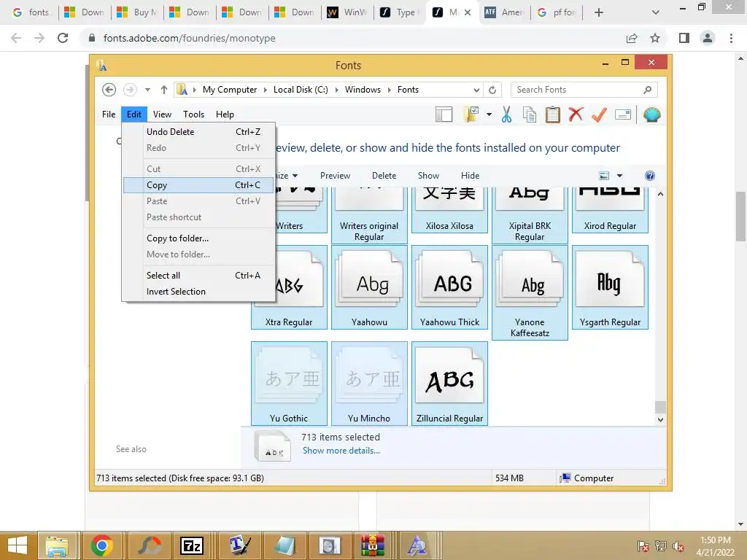Click the Show button in command bar
Image resolution: width=747 pixels, height=560 pixels.
click(x=428, y=176)
